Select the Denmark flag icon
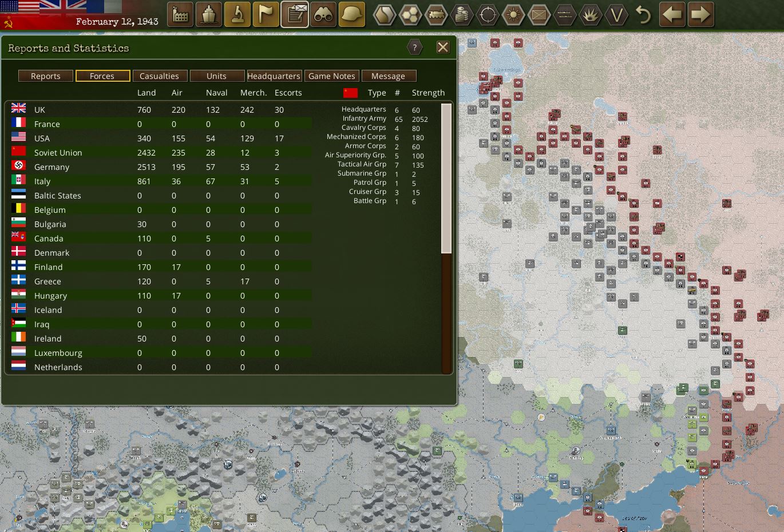Viewport: 784px width, 532px height. coord(19,251)
